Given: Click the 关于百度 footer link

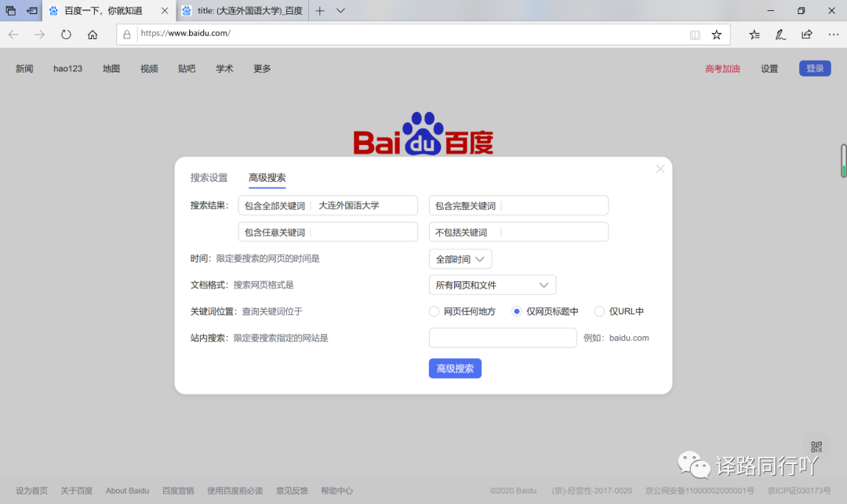Looking at the screenshot, I should pos(77,491).
